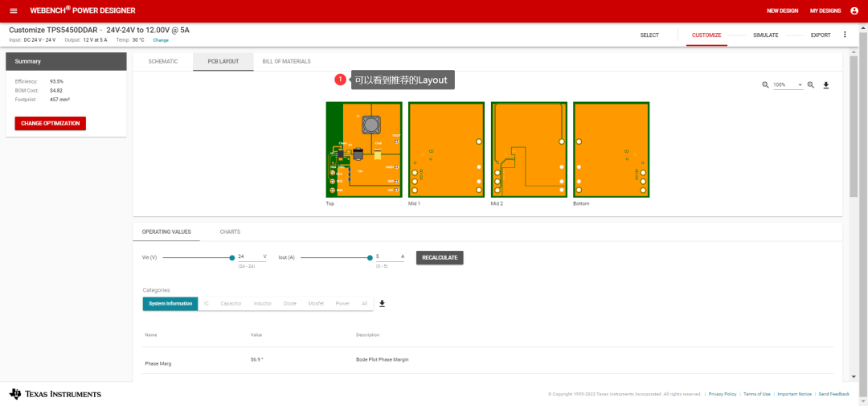Click the 56.9 ° phase margin value
The height and width of the screenshot is (406, 868).
[x=257, y=359]
